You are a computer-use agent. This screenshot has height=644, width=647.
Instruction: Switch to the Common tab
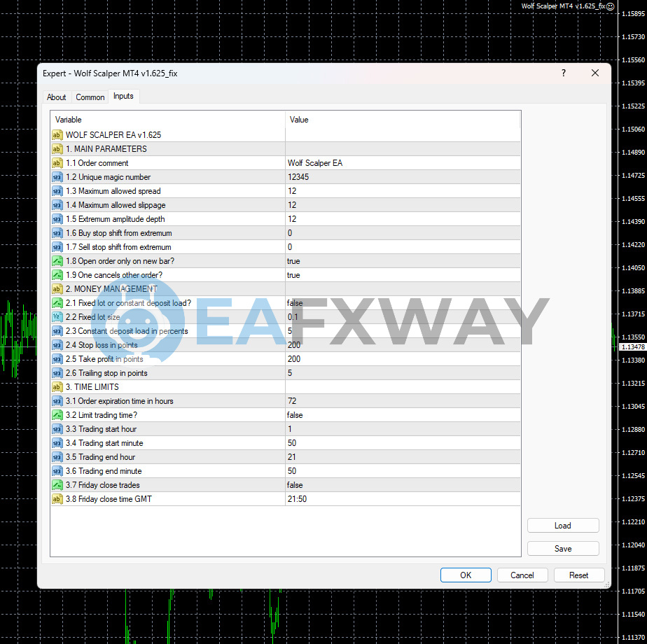click(x=90, y=97)
